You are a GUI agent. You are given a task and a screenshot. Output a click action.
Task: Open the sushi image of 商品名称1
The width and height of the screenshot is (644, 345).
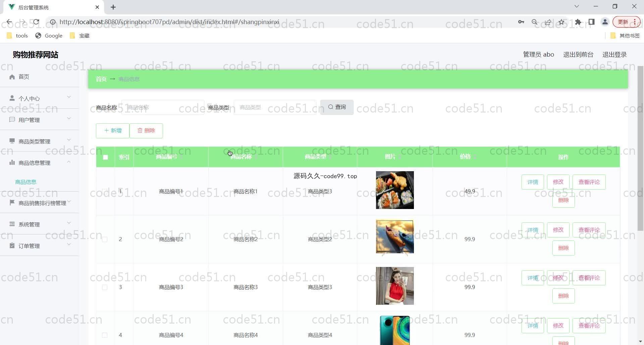coord(395,190)
